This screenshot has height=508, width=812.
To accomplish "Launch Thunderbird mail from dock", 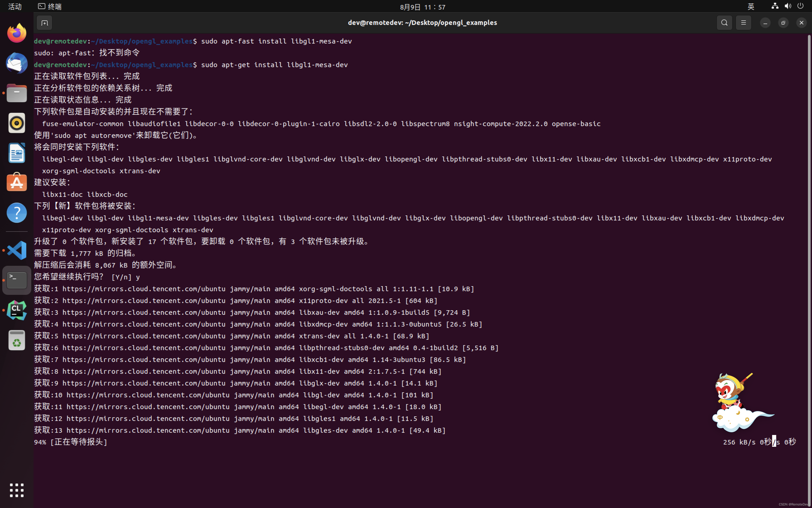I will 17,63.
